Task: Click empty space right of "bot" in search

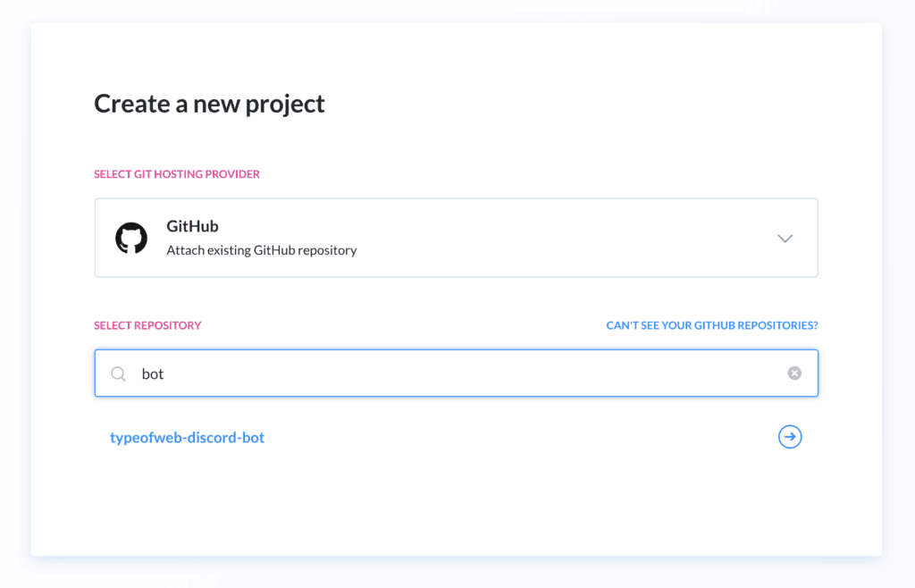Action: [x=466, y=374]
